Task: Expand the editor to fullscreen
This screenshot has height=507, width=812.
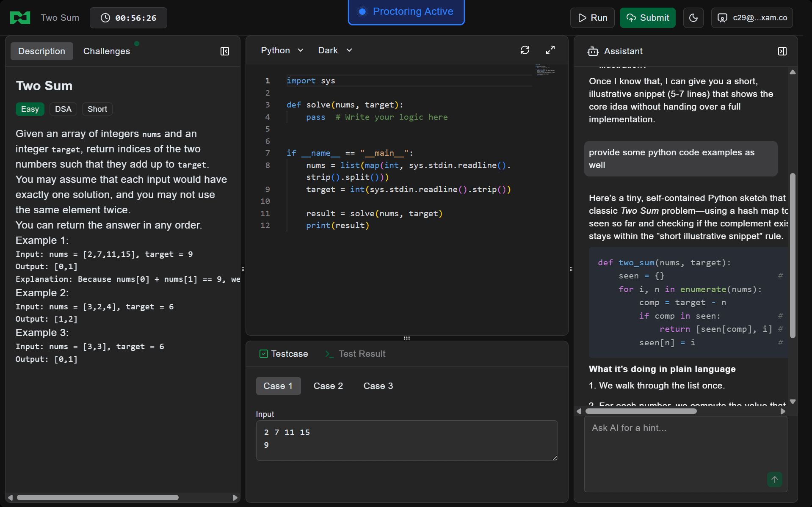Action: [550, 50]
